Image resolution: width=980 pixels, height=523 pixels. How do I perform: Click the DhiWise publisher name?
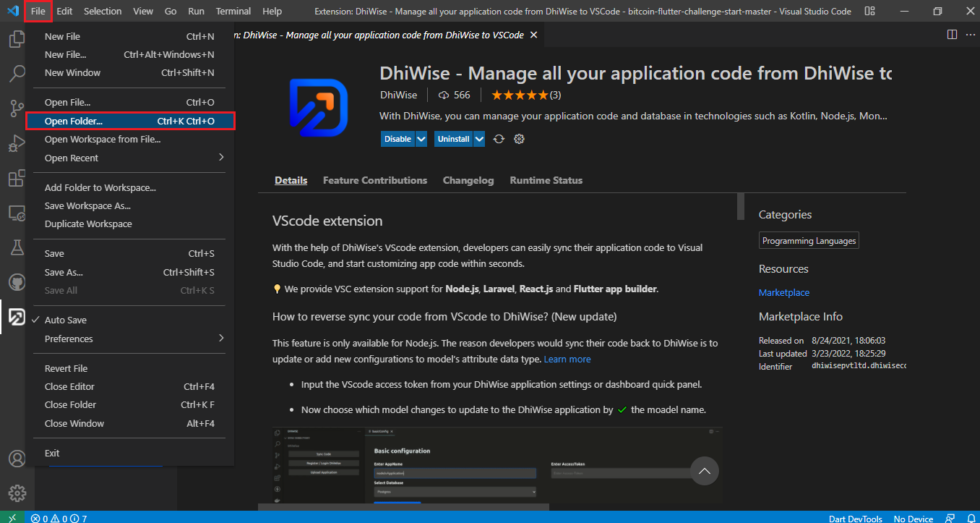398,95
